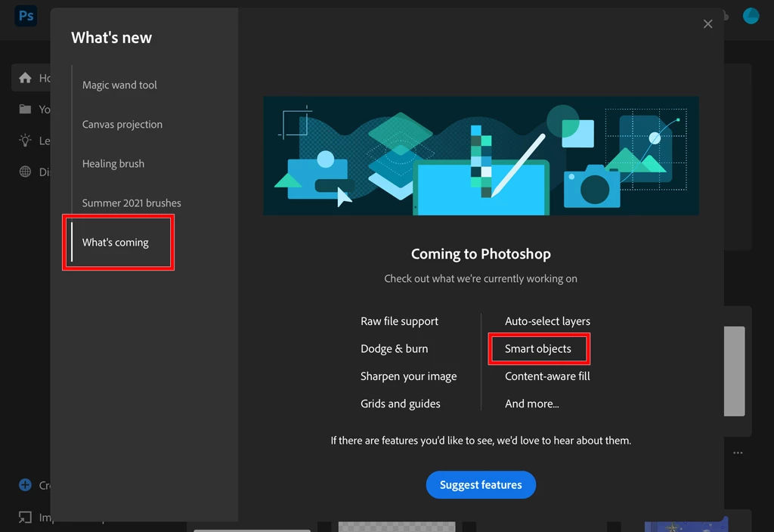Viewport: 774px width, 532px height.
Task: Click the Import and open icon
Action: click(25, 517)
